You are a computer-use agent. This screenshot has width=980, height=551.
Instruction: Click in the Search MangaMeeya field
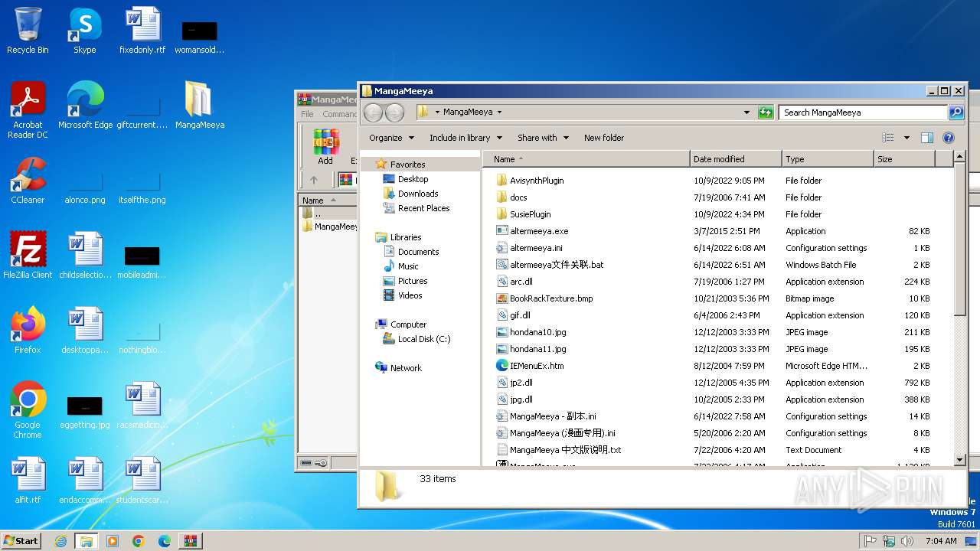point(863,112)
